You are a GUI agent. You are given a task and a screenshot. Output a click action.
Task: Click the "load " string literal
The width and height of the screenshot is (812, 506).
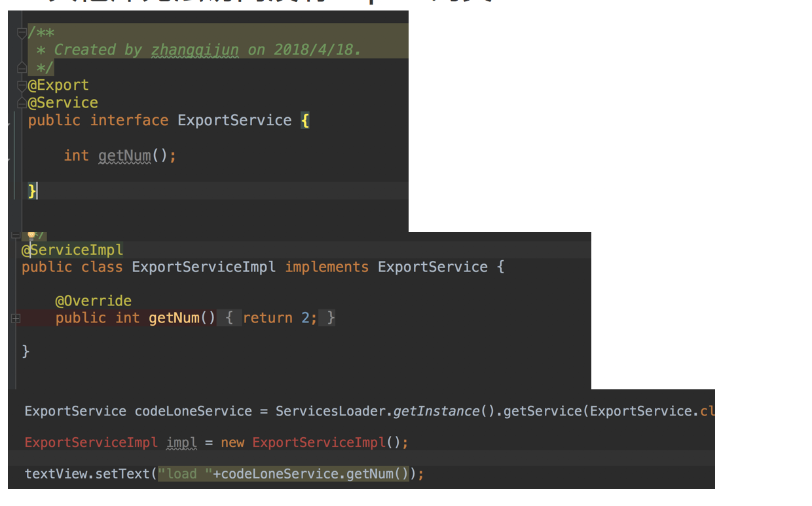[x=185, y=473]
